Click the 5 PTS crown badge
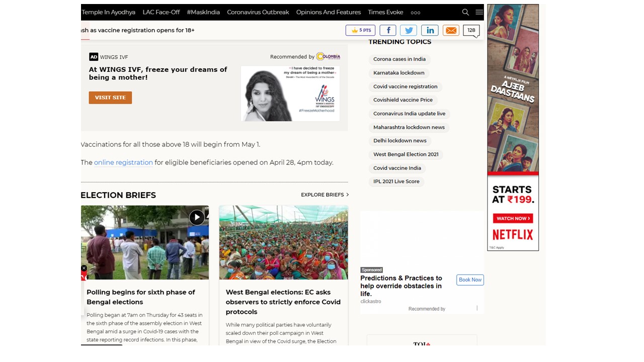 coord(360,30)
